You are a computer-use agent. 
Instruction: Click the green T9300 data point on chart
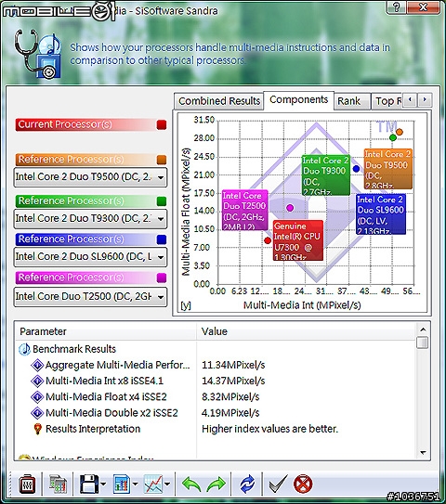[393, 137]
